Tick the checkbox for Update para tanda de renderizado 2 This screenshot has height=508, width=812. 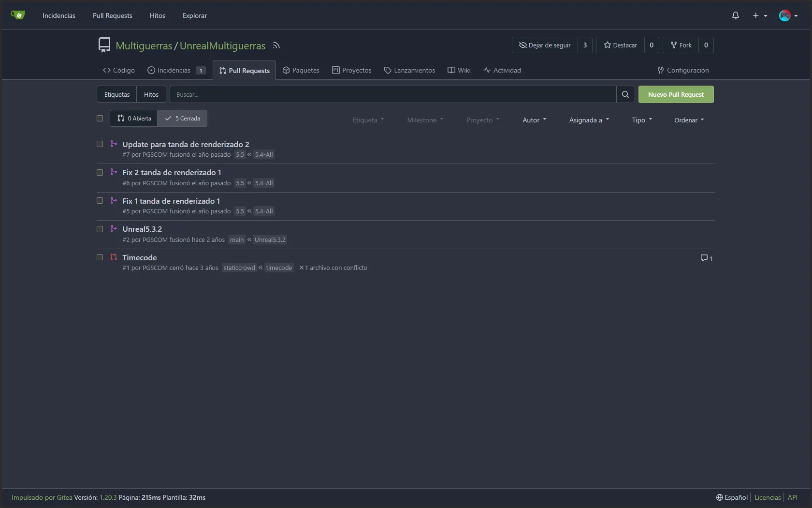pos(100,144)
